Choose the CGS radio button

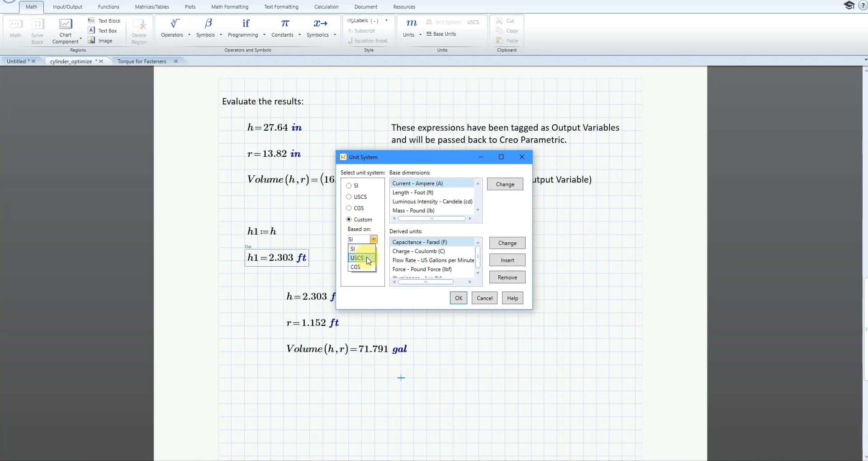349,208
